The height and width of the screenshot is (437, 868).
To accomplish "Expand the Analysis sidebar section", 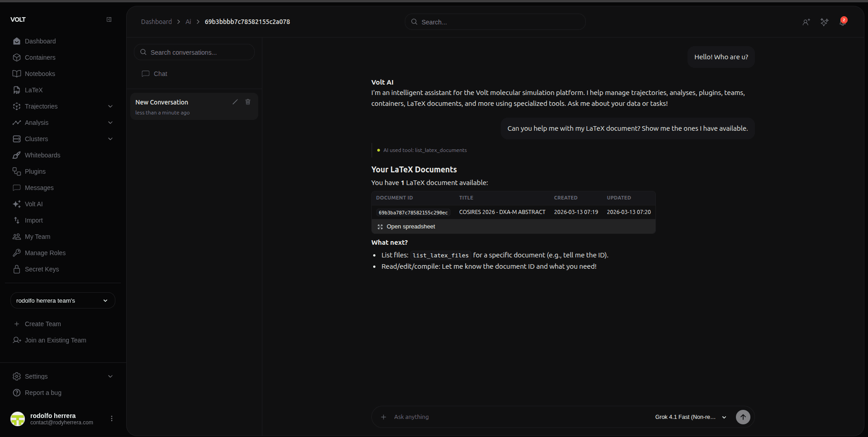I will [x=110, y=123].
